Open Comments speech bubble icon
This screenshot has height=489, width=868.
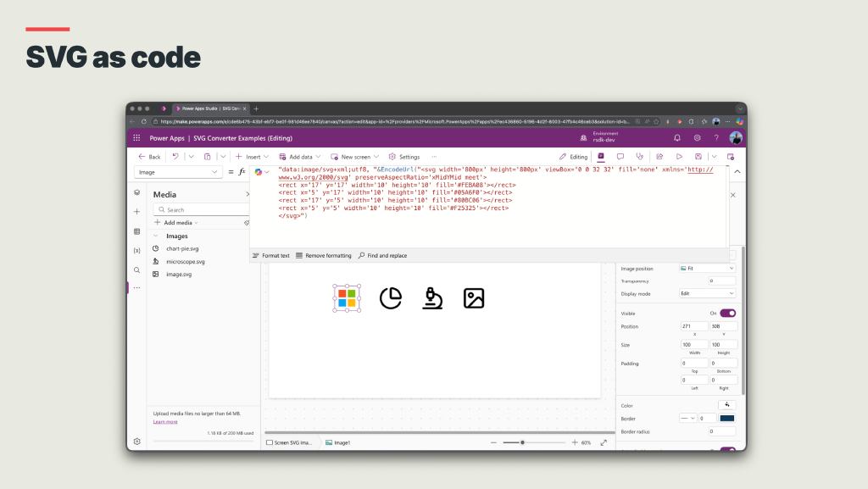[620, 157]
